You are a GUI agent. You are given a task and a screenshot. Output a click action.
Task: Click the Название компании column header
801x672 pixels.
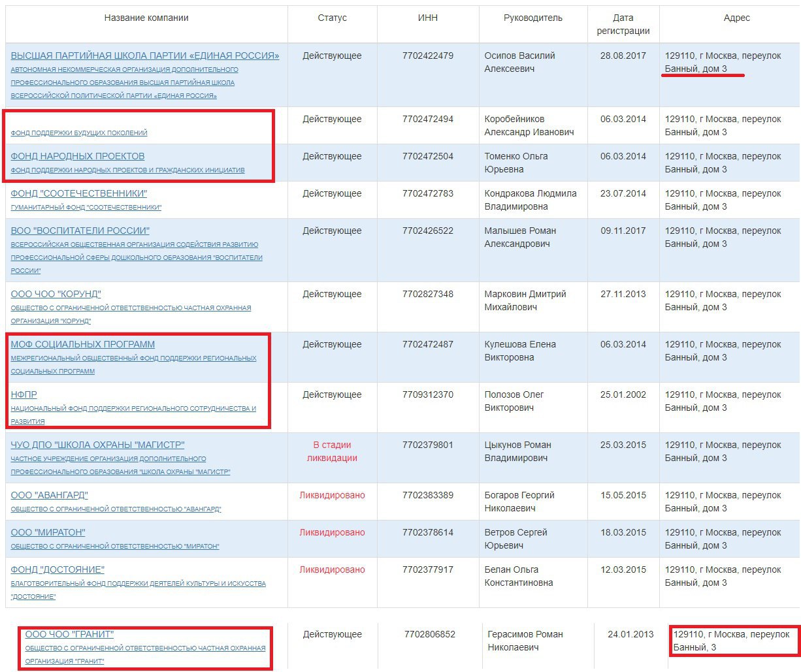pos(146,18)
